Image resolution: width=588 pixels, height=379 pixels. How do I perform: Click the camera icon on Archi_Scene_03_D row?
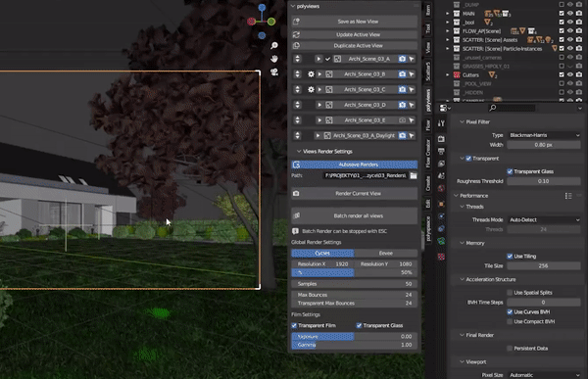point(402,105)
